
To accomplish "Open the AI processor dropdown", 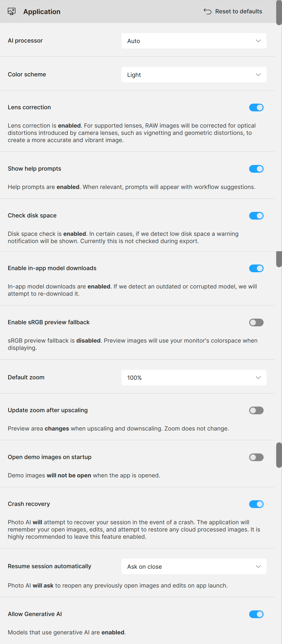I will point(194,41).
